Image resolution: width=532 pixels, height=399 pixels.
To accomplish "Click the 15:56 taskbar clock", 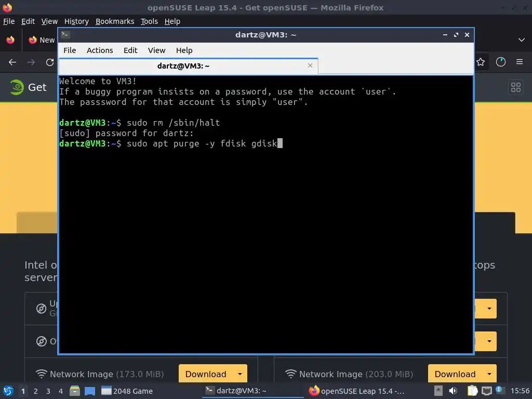I will pyautogui.click(x=520, y=391).
